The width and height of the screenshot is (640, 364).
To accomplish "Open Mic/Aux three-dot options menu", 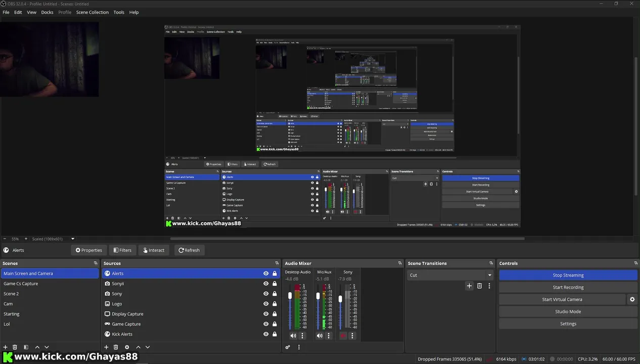I will 329,336.
